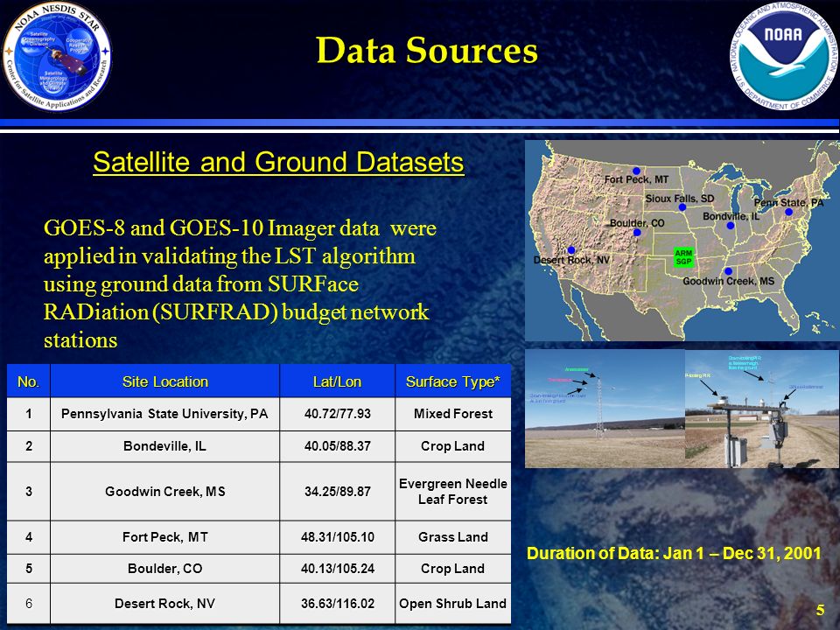Click the 'Surface Type*' column header
Screen dimensions: 840x630
[453, 381]
